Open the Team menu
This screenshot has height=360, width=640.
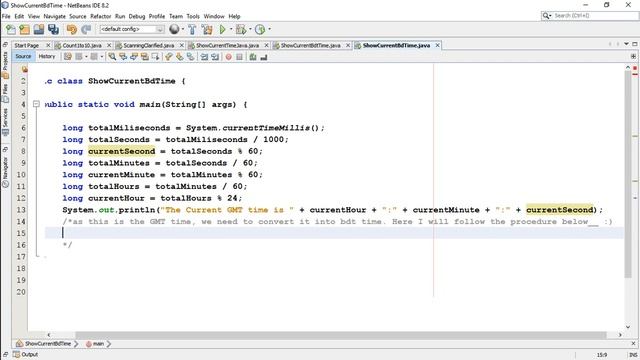tap(176, 16)
